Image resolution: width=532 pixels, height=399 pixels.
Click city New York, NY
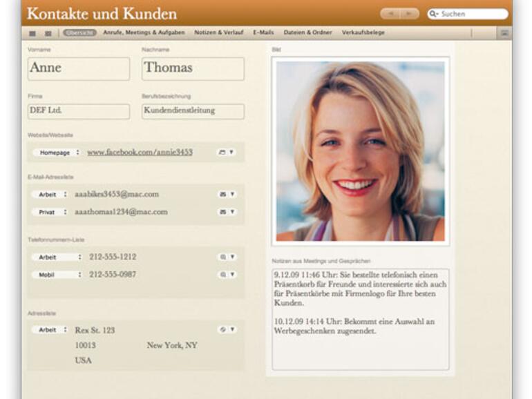click(x=172, y=345)
